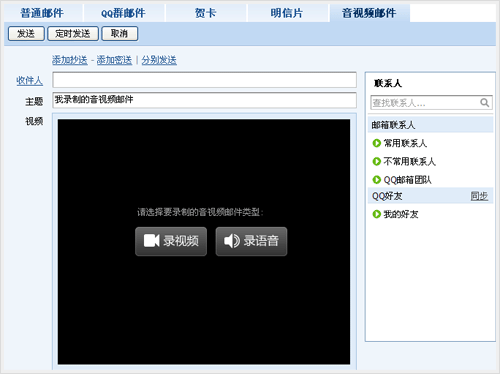The height and width of the screenshot is (374, 500).
Task: Click the 定时发送 button
Action: 73,34
